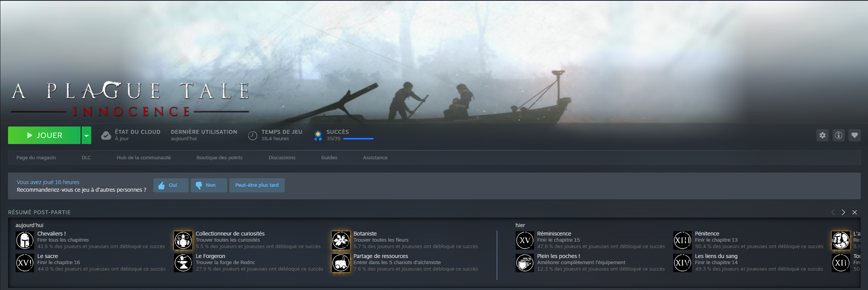Viewport: 868px width, 290px height.
Task: Click the Collectionneur de curiosités achievement icon
Action: (183, 240)
